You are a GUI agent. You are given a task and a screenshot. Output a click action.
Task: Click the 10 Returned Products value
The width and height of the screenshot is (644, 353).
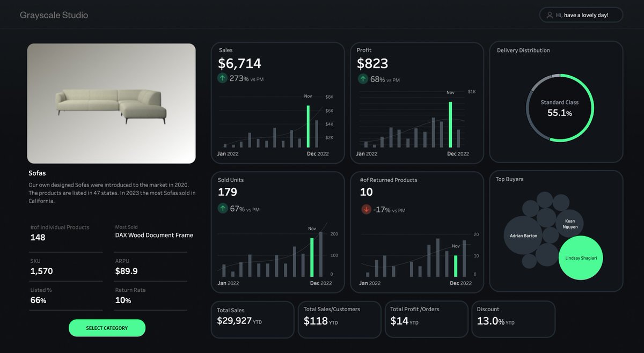(x=366, y=192)
